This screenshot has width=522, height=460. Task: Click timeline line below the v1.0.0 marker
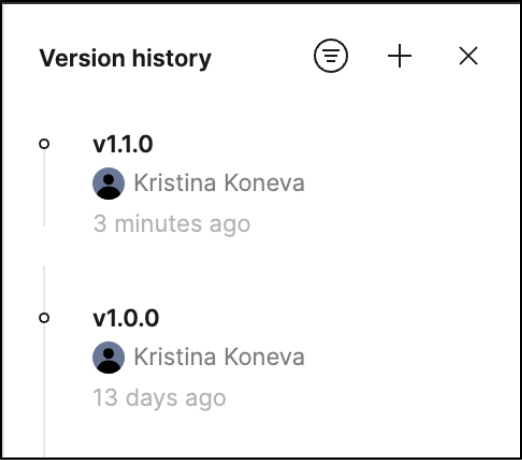(x=44, y=390)
